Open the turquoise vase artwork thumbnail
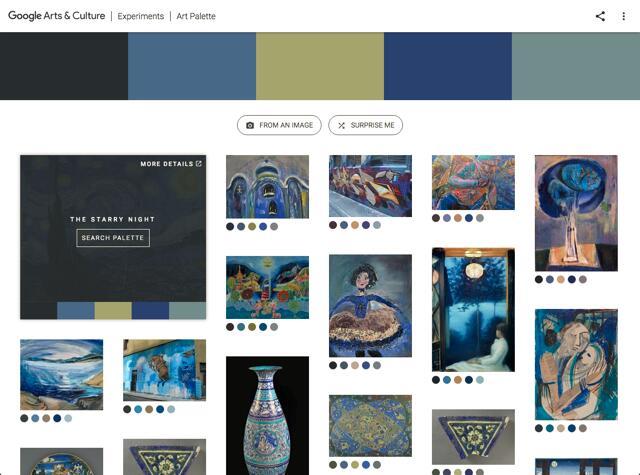640x475 pixels. click(267, 415)
